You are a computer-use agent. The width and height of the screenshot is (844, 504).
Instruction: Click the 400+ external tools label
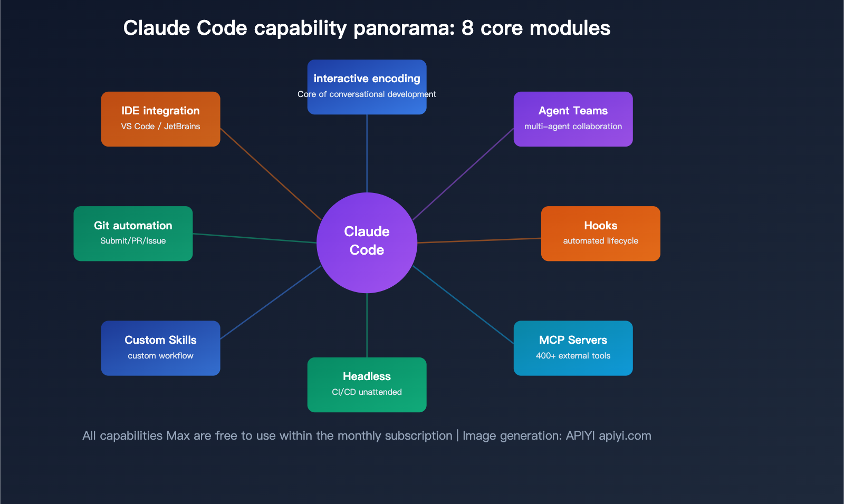point(573,356)
